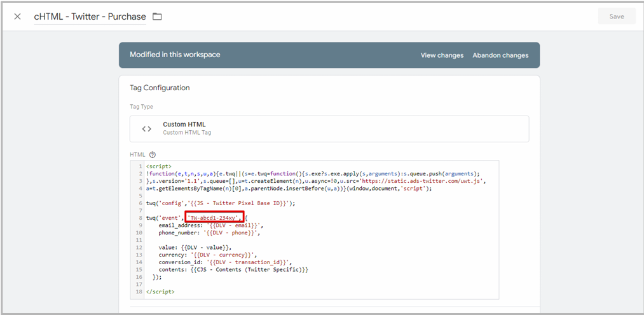Click the conversion_id line in code

[x=226, y=262]
